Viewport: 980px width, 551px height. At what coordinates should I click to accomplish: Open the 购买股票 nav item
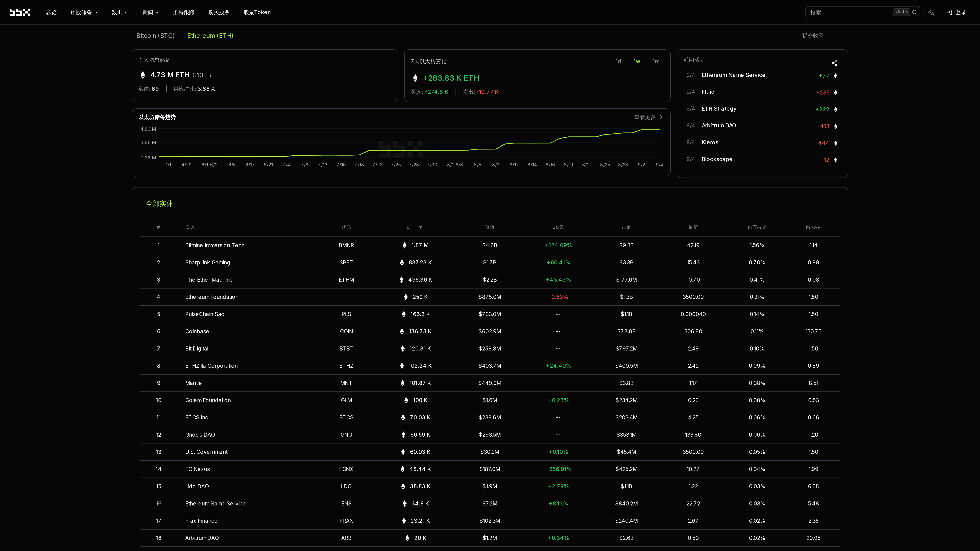219,12
